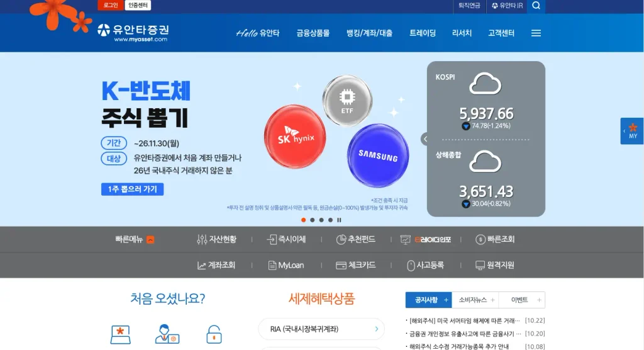
Task: Open the hamburger full menu icon
Action: [x=536, y=33]
